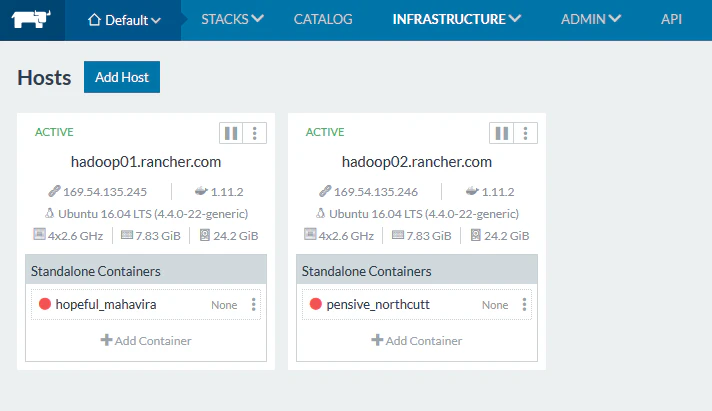The height and width of the screenshot is (411, 712).
Task: Click the memory icon on hadoop01 card
Action: click(127, 235)
